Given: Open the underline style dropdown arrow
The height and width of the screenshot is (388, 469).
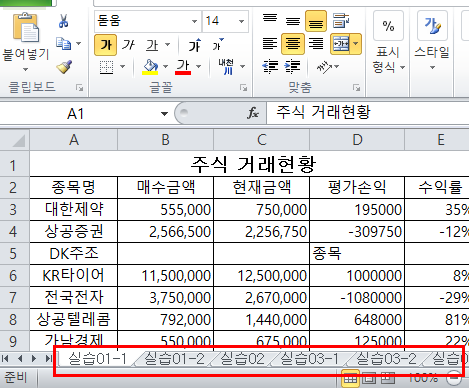Looking at the screenshot, I should [x=168, y=45].
